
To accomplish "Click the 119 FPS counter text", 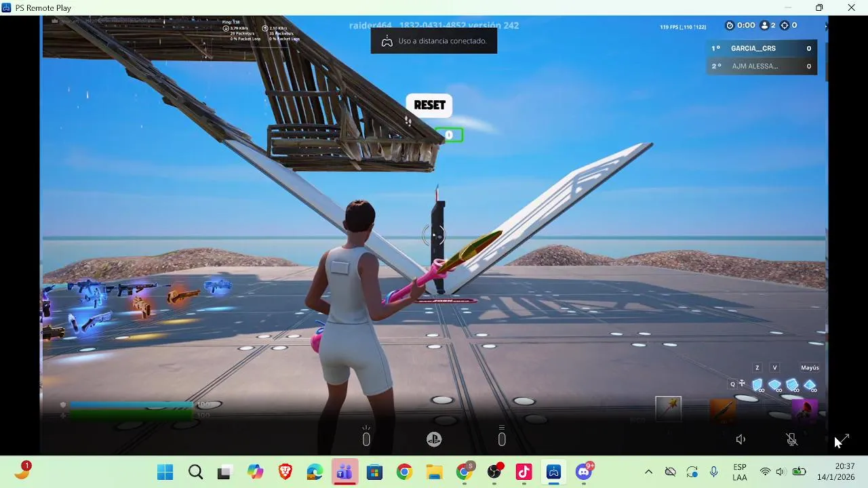I will click(683, 27).
